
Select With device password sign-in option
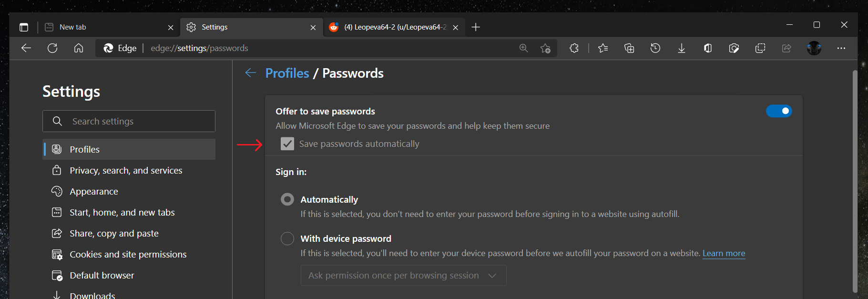(287, 238)
